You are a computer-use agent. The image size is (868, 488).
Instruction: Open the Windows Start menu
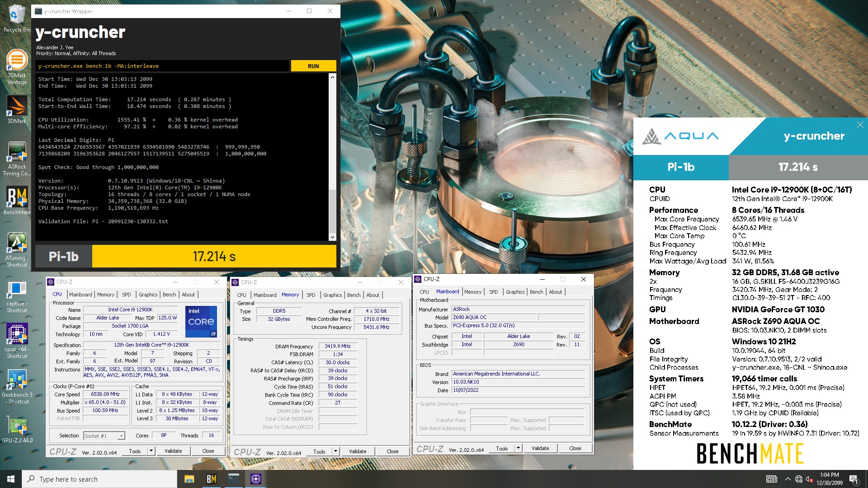click(x=11, y=479)
